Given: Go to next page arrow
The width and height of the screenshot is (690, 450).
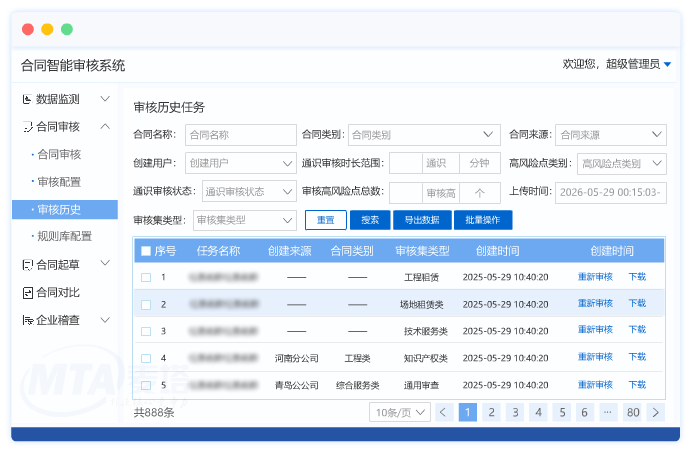Looking at the screenshot, I should coord(656,412).
